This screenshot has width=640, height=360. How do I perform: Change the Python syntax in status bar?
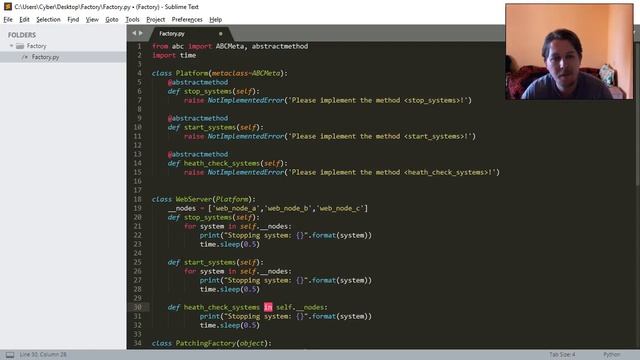click(611, 355)
